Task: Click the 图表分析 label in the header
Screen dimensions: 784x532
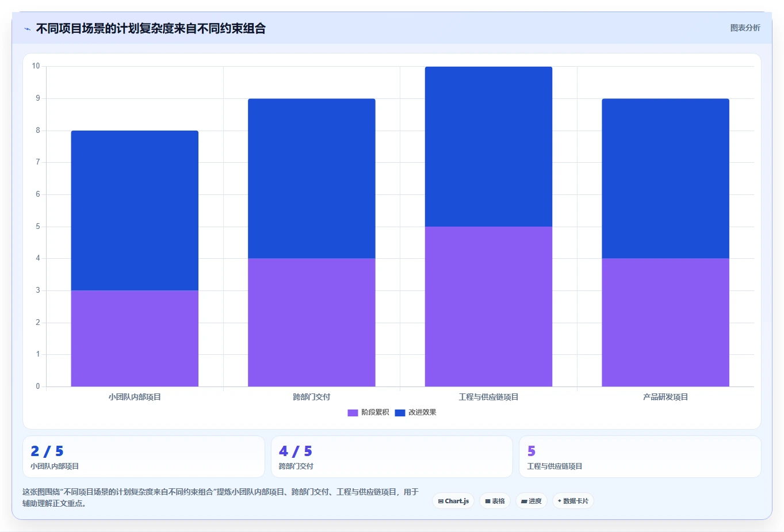Action: (x=745, y=28)
